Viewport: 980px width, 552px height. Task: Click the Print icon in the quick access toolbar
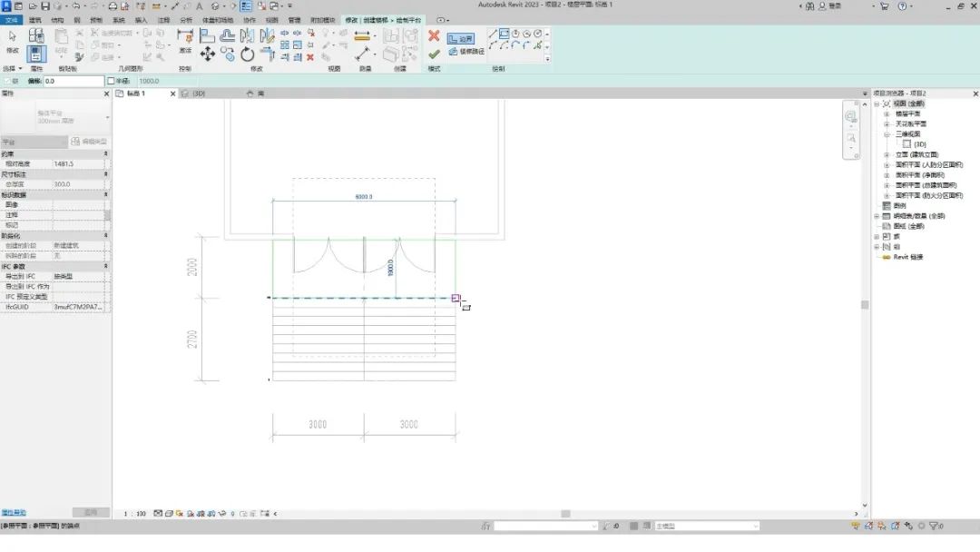[x=113, y=6]
